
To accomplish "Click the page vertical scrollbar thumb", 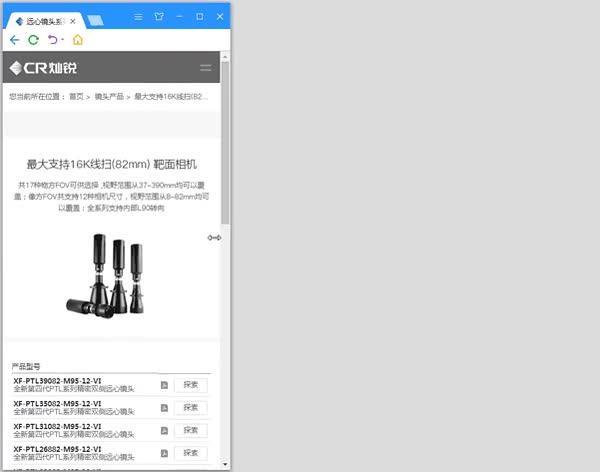I will coord(225,143).
